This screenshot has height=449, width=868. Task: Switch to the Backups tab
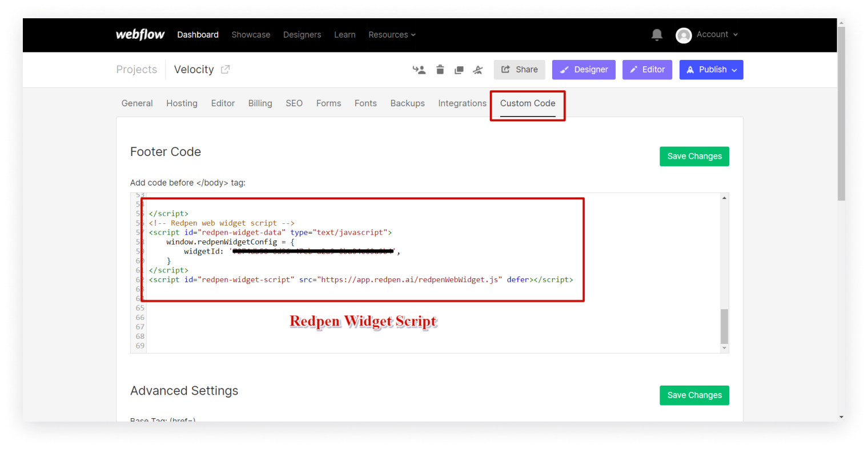click(x=407, y=103)
